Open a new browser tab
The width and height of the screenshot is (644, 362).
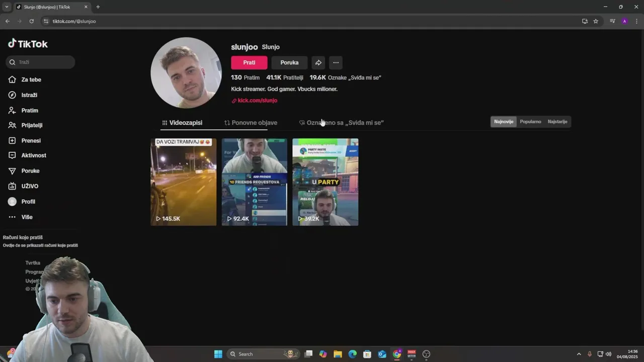point(98,7)
